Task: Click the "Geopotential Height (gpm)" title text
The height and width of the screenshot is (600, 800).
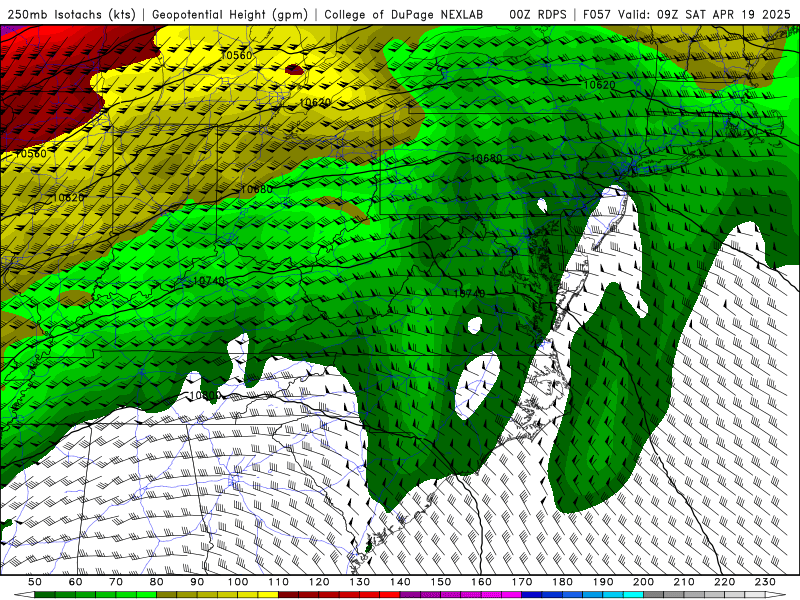Action: [x=230, y=14]
